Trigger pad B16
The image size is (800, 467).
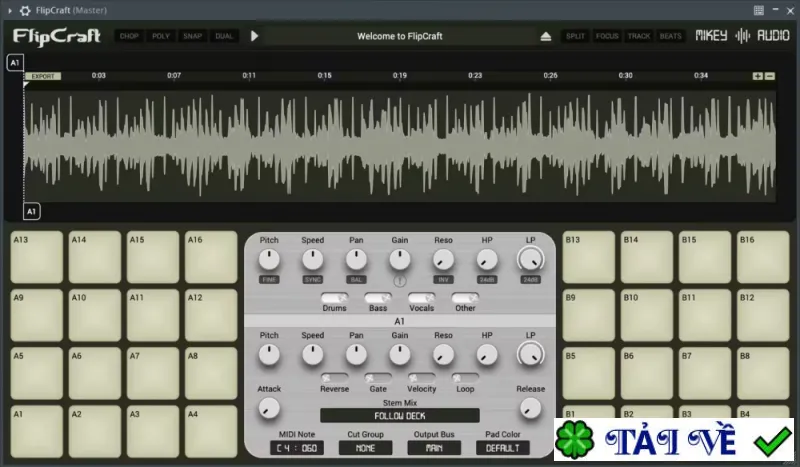tap(763, 257)
